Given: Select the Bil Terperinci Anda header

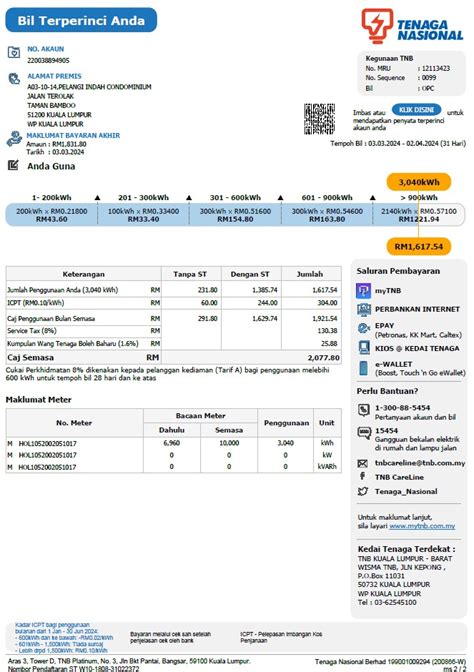Looking at the screenshot, I should (x=81, y=20).
